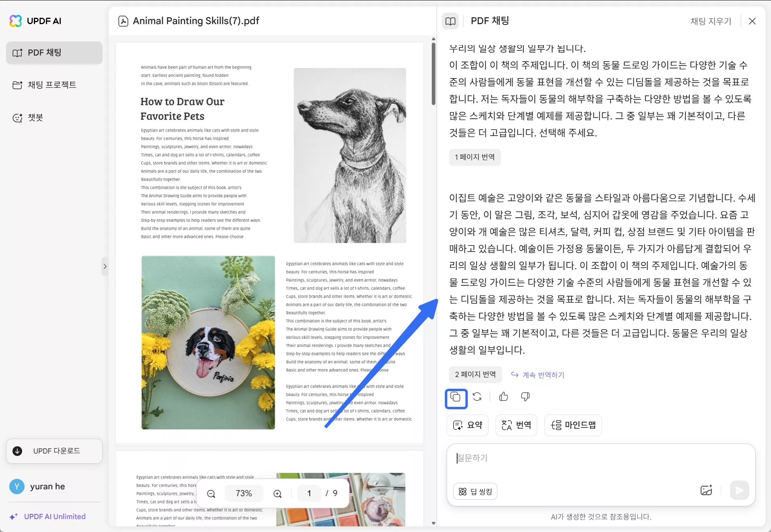This screenshot has height=532, width=771.
Task: Click the scroll-down arrow of the PDF scrollbar
Action: click(433, 523)
